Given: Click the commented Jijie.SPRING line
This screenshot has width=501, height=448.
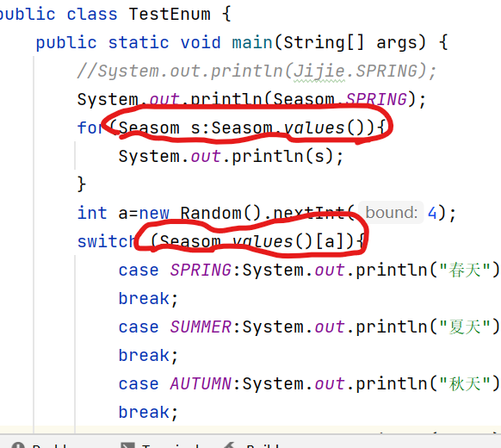Looking at the screenshot, I should pos(257,72).
